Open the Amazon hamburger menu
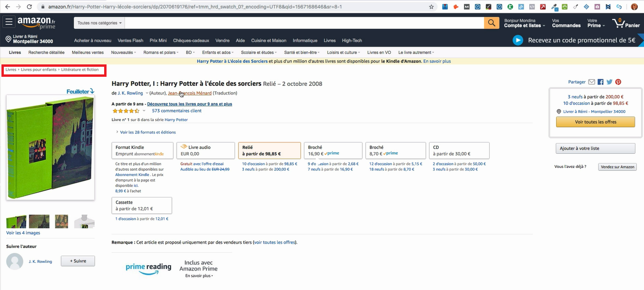The image size is (644, 290). [9, 22]
